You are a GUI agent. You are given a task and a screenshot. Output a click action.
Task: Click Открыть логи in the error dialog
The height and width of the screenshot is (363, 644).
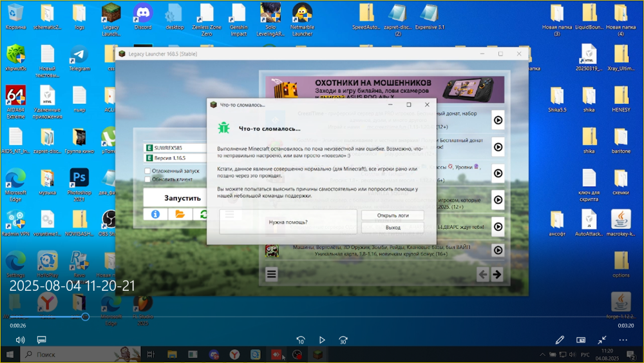click(393, 215)
